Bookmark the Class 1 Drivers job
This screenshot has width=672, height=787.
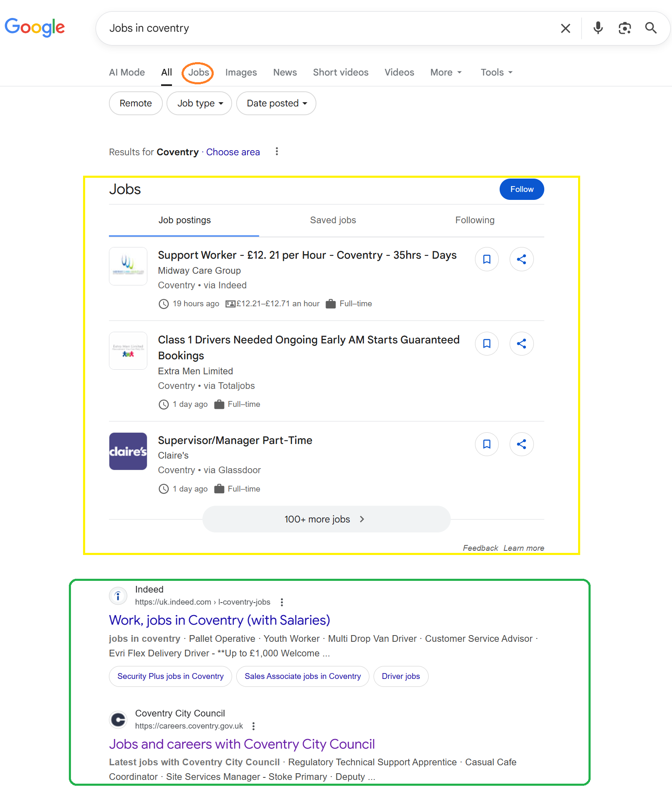click(487, 343)
